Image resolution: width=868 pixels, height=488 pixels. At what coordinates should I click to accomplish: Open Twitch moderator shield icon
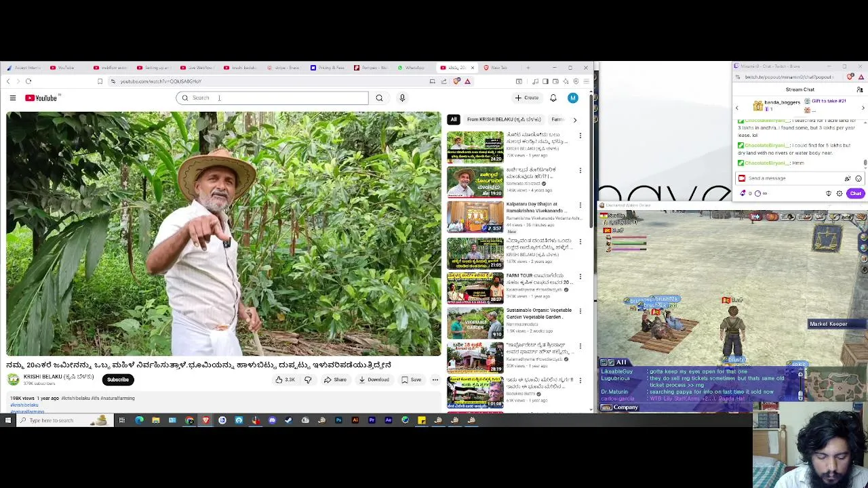829,194
